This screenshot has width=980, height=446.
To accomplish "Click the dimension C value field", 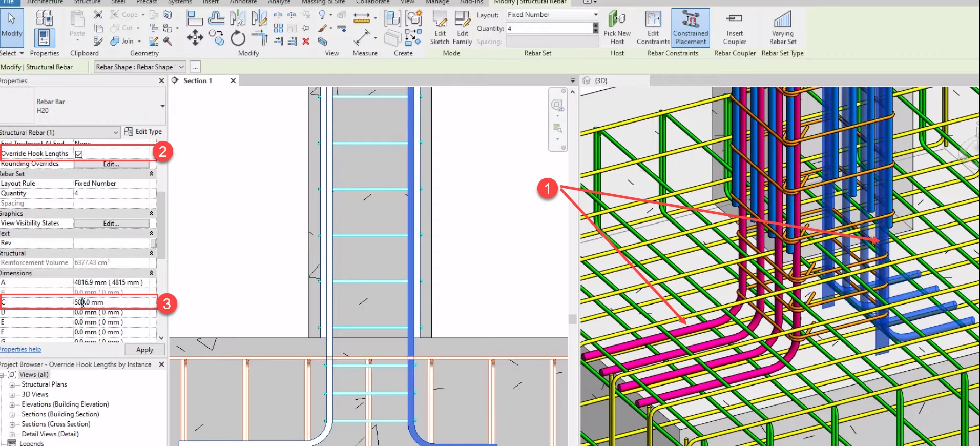I will pyautogui.click(x=113, y=302).
